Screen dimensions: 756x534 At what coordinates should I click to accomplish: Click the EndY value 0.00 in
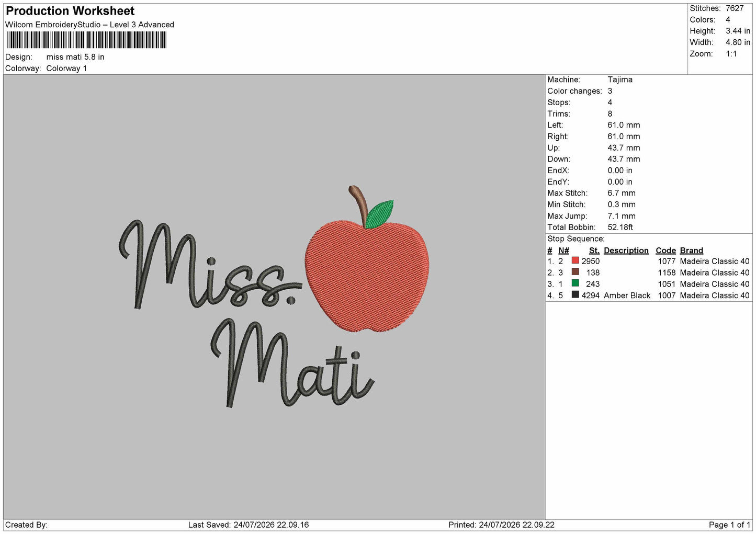[620, 182]
